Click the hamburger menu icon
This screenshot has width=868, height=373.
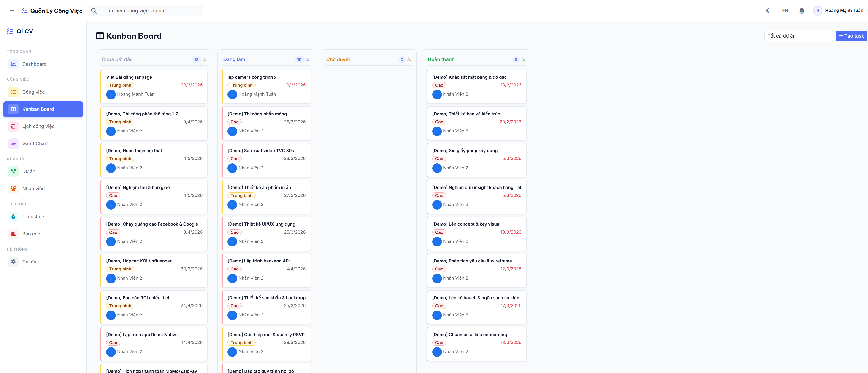click(x=12, y=11)
